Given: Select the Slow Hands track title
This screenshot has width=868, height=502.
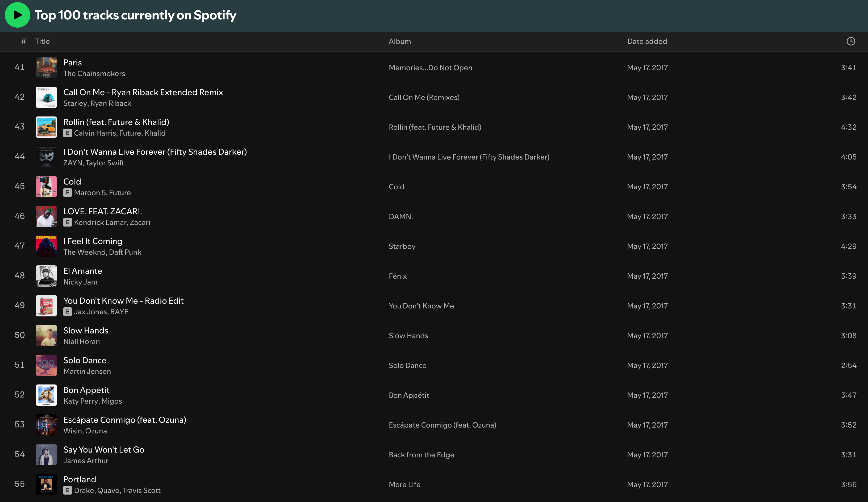Looking at the screenshot, I should coord(86,331).
